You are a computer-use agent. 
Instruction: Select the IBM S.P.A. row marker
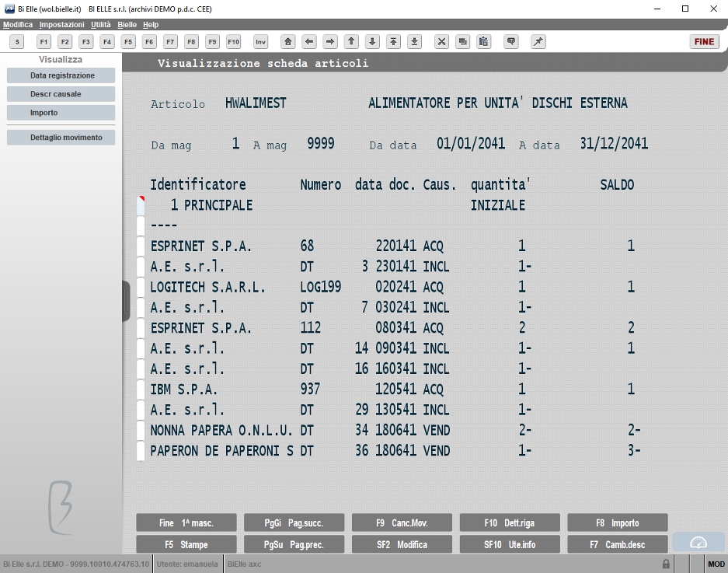pyautogui.click(x=140, y=389)
